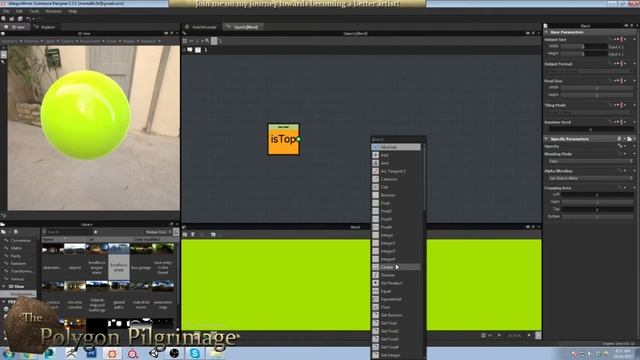Open the Lights menu in 3D view
The height and width of the screenshot is (360, 640).
click(x=50, y=41)
